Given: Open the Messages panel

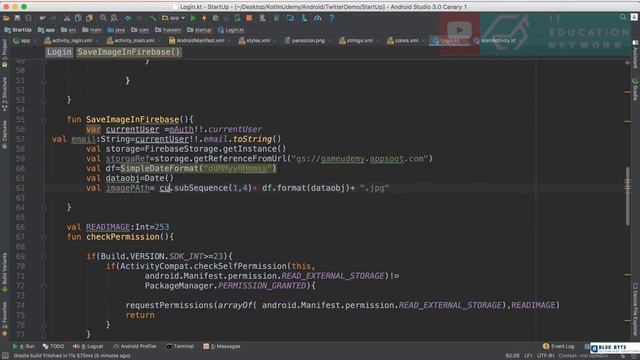Looking at the screenshot, I should [222, 347].
